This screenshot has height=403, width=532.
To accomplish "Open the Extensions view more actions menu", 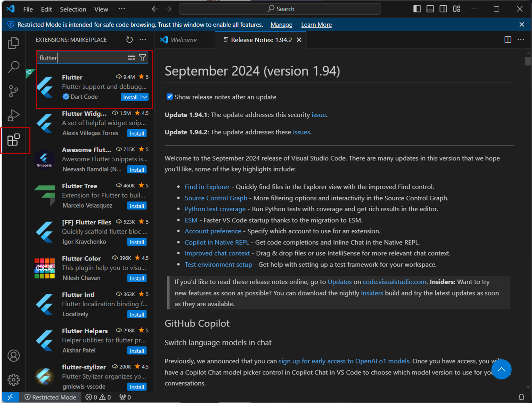I will click(x=143, y=40).
